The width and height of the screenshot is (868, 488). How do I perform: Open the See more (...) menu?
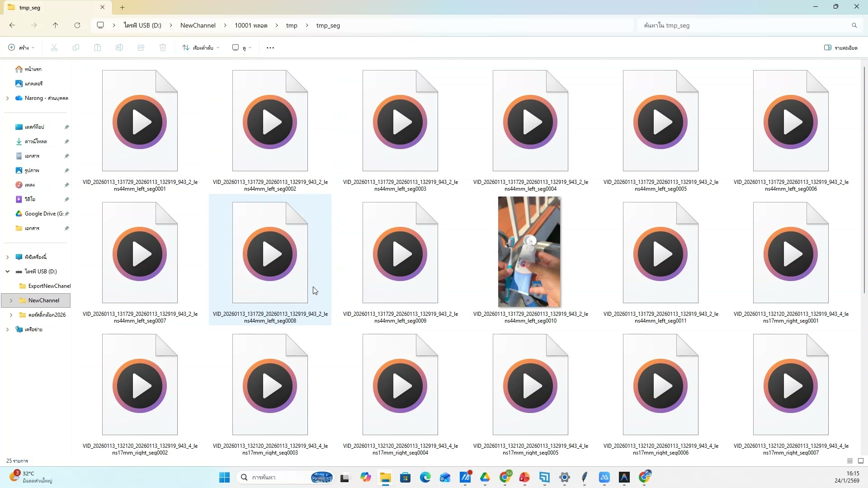pyautogui.click(x=270, y=47)
